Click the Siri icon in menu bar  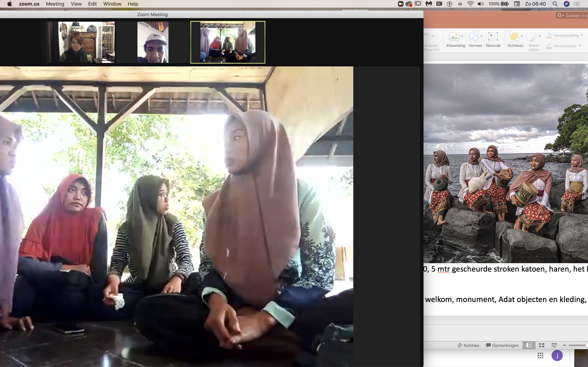pos(566,4)
